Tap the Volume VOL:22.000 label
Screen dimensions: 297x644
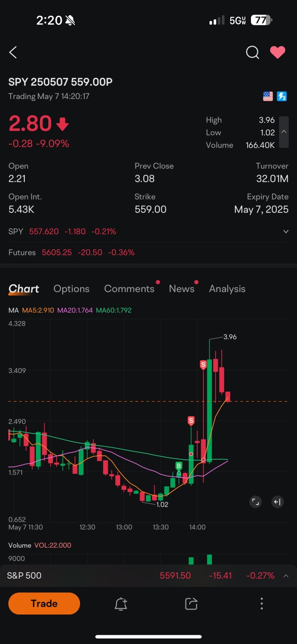point(40,545)
